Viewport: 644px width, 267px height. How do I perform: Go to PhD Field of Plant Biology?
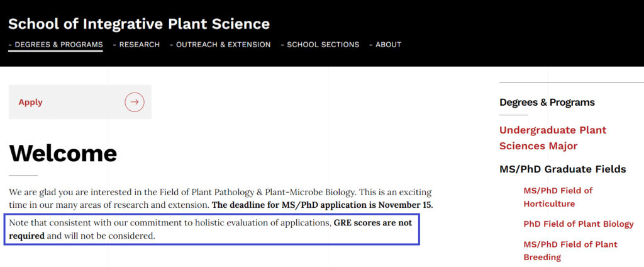click(x=579, y=224)
